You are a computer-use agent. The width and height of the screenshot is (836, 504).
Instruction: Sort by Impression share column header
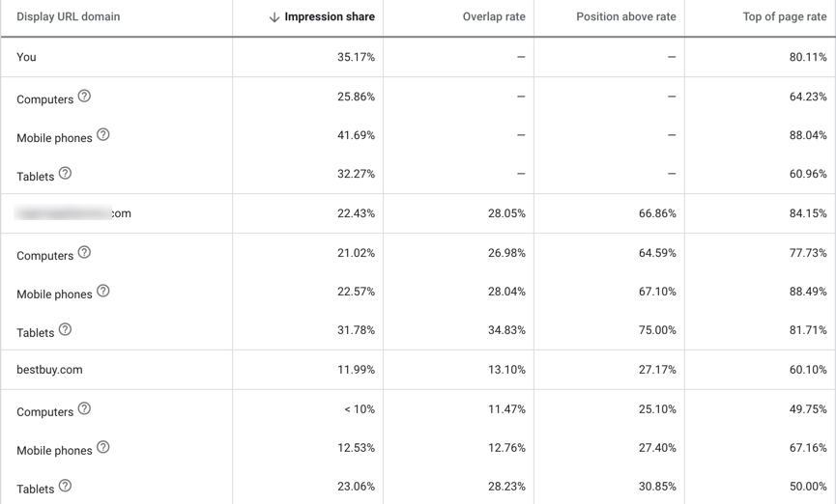(x=329, y=17)
